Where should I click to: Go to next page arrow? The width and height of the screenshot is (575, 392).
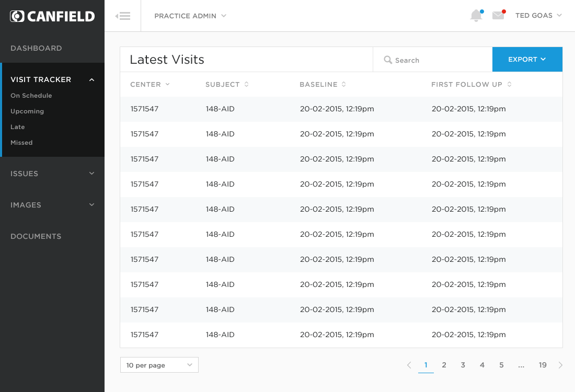coord(560,365)
